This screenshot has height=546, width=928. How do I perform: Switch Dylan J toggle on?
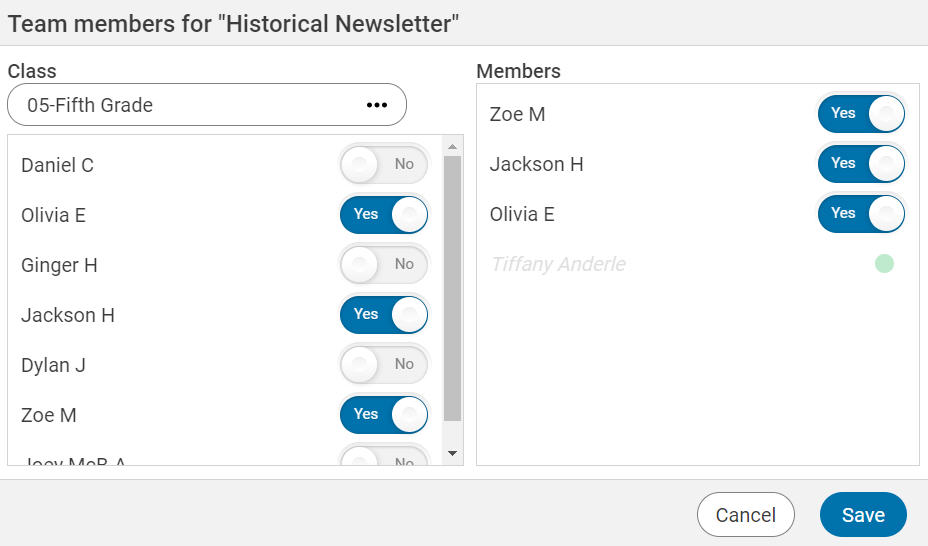(x=384, y=365)
